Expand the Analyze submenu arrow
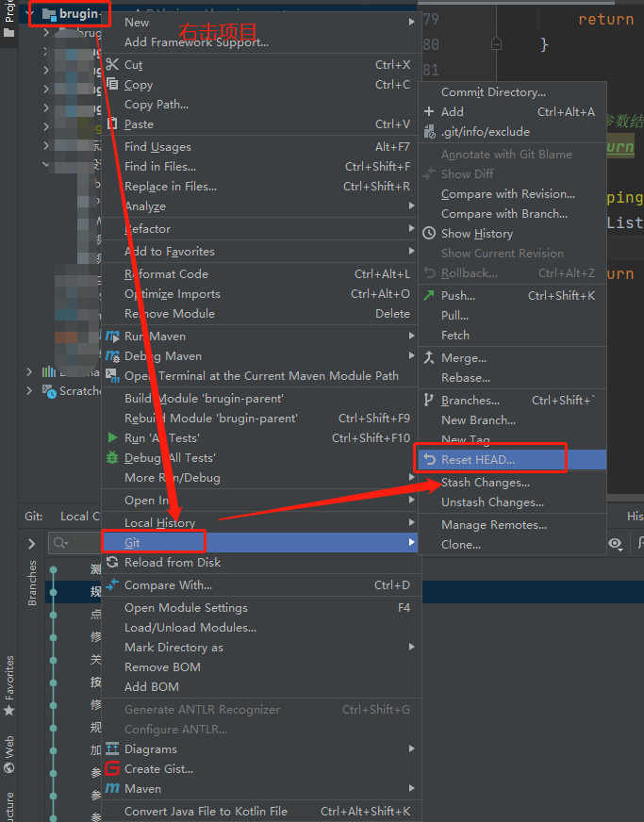The width and height of the screenshot is (644, 822). pos(412,205)
